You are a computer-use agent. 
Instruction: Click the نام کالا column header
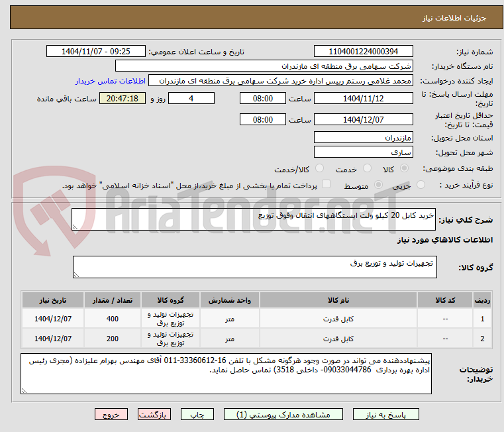point(338,300)
